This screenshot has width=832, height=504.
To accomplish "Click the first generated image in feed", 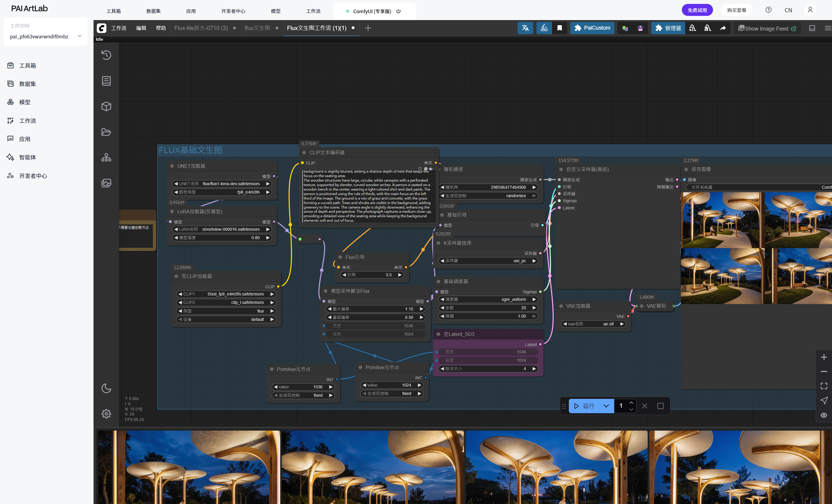I will (x=189, y=467).
